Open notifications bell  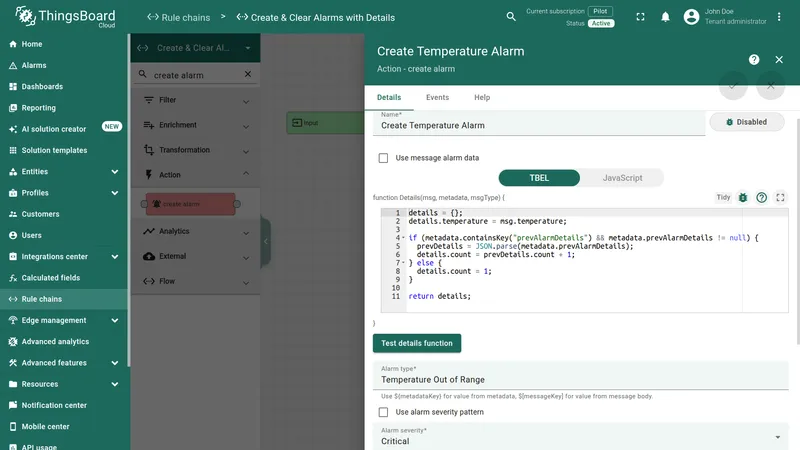[x=665, y=17]
